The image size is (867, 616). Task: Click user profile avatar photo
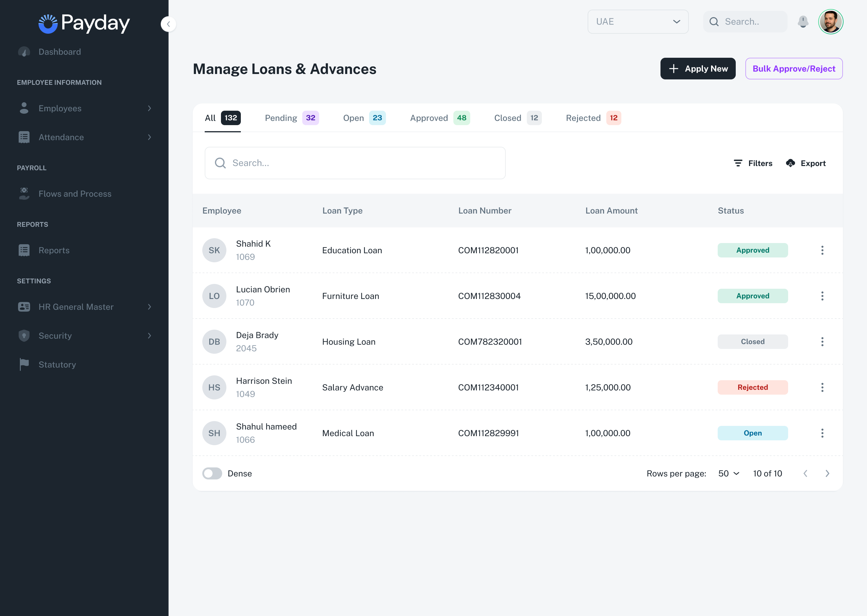(x=830, y=22)
